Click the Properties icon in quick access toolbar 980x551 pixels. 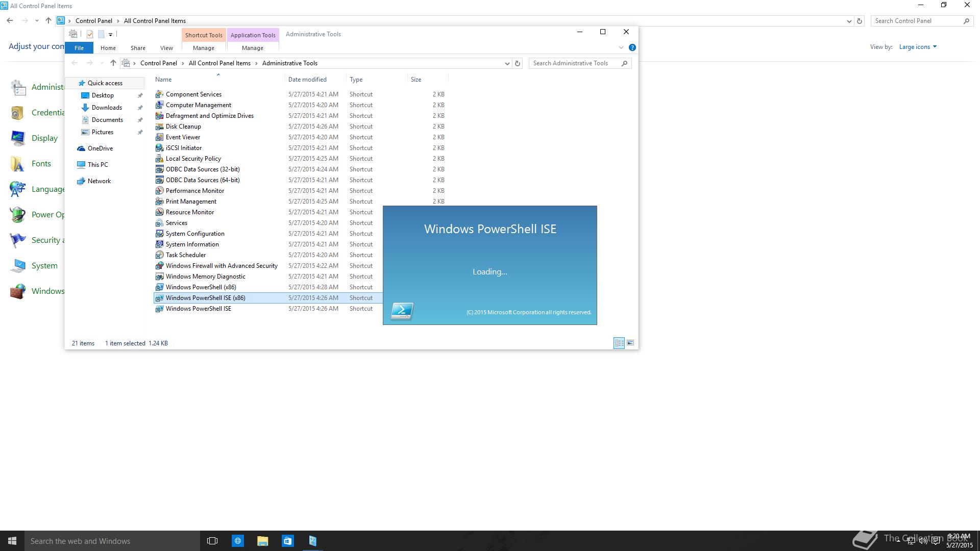point(90,34)
